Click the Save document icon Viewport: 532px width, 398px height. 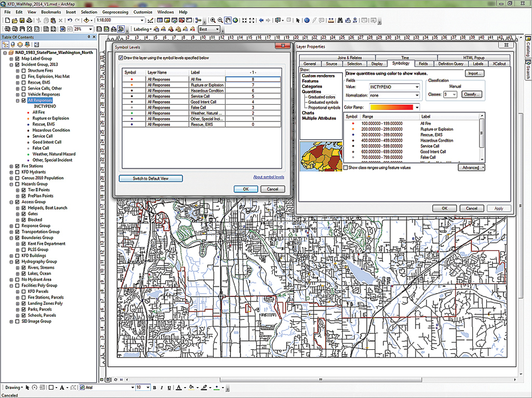click(22, 20)
